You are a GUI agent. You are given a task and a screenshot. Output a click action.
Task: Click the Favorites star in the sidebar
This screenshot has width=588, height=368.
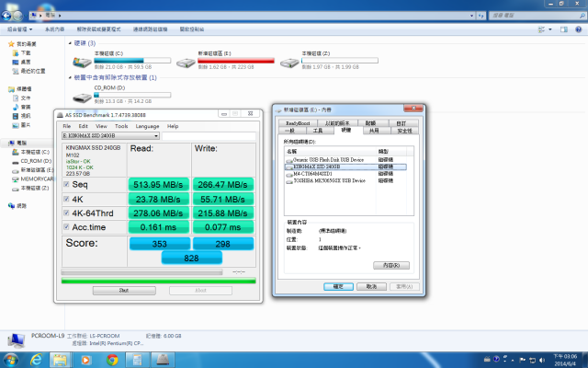click(11, 44)
